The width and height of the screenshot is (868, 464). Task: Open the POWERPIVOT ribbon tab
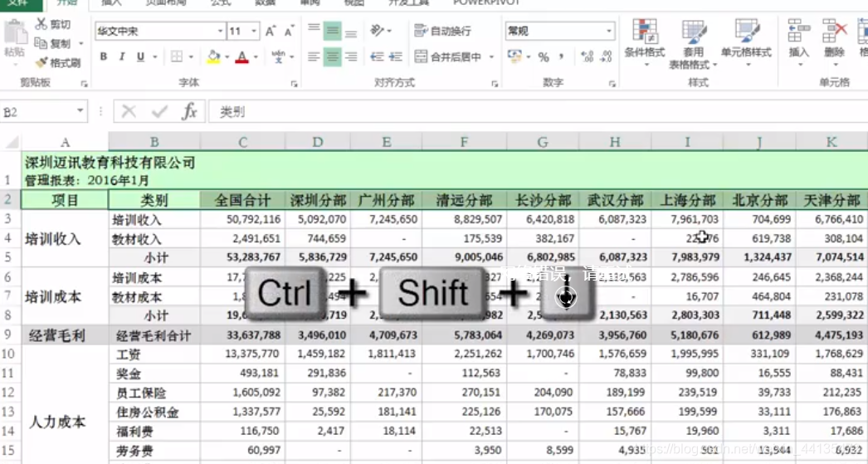487,2
